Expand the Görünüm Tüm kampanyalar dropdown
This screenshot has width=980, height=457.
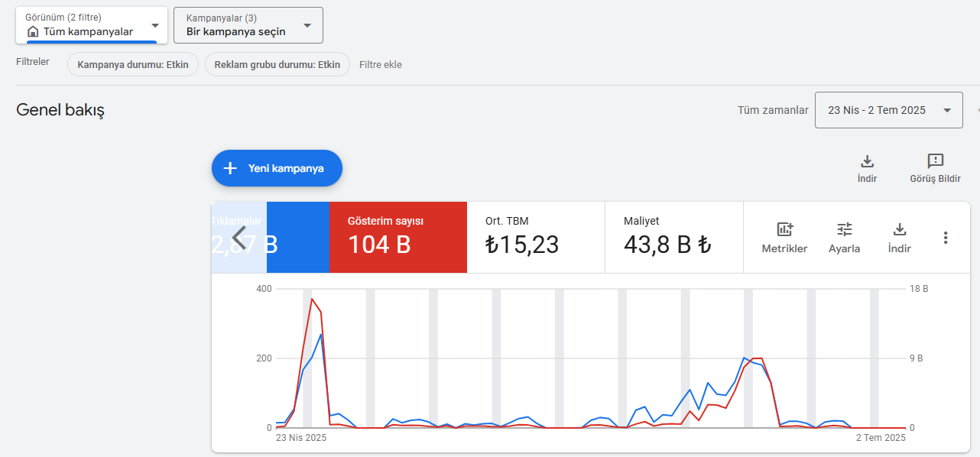92,25
